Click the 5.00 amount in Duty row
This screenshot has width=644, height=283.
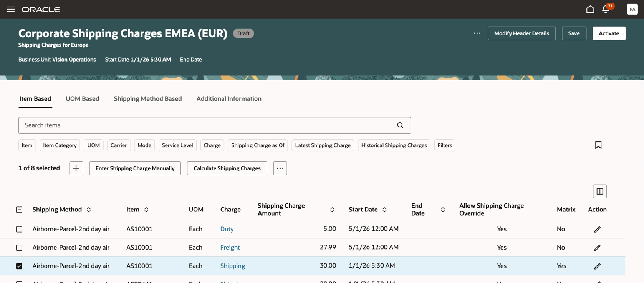pos(329,229)
